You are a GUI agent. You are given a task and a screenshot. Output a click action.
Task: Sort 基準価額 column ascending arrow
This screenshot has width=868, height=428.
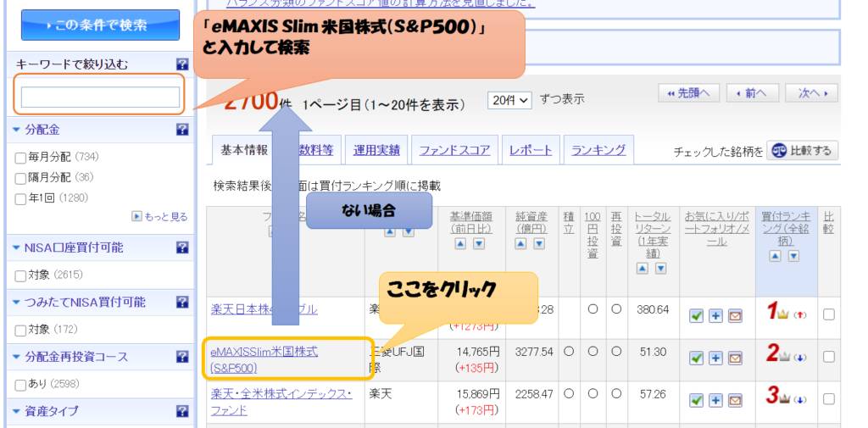(x=460, y=243)
